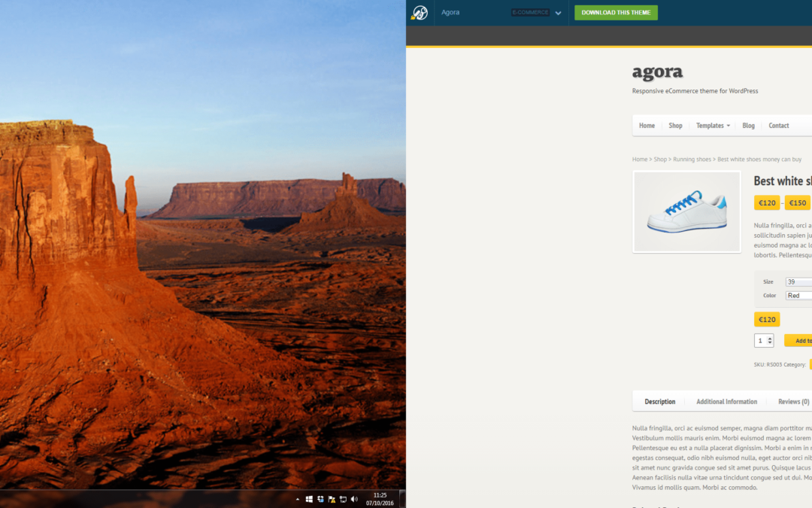Viewport: 812px width, 508px height.
Task: Click the quantity stepper arrows
Action: tap(770, 341)
